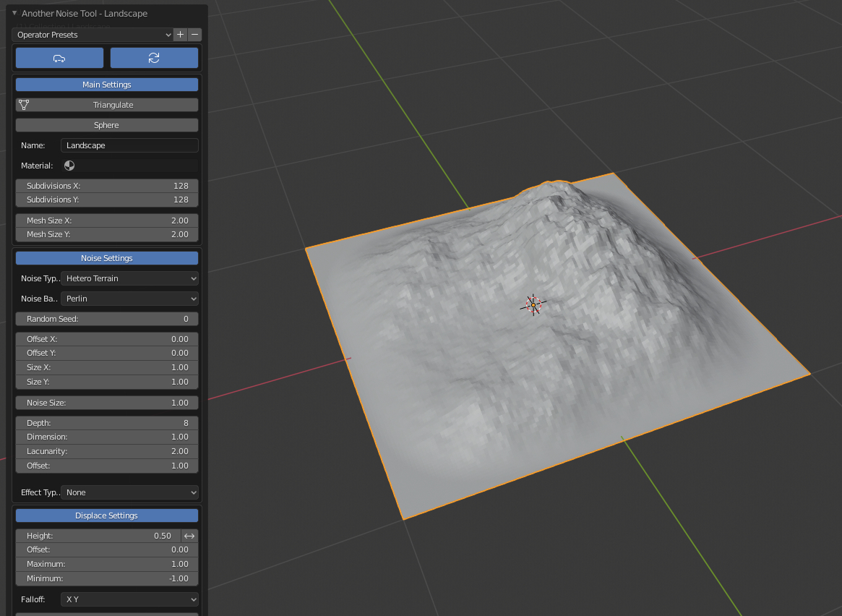Toggle the Noise Settings section
This screenshot has height=616, width=842.
107,258
